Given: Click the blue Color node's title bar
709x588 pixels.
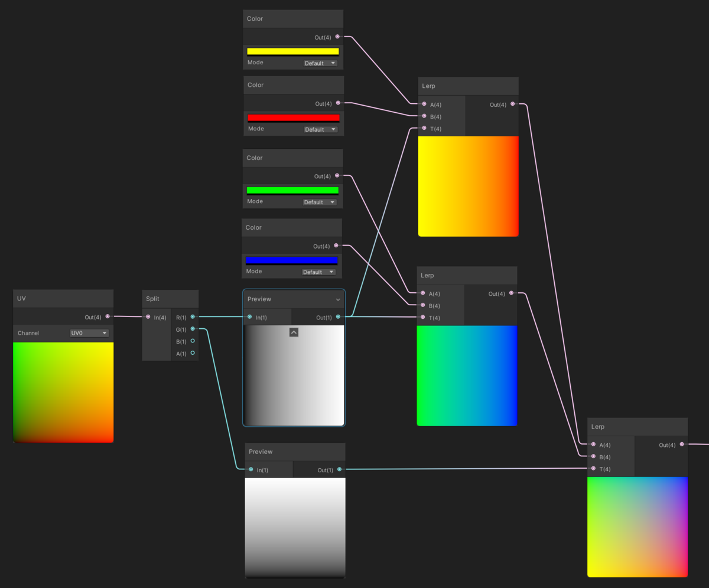Looking at the screenshot, I should (292, 227).
